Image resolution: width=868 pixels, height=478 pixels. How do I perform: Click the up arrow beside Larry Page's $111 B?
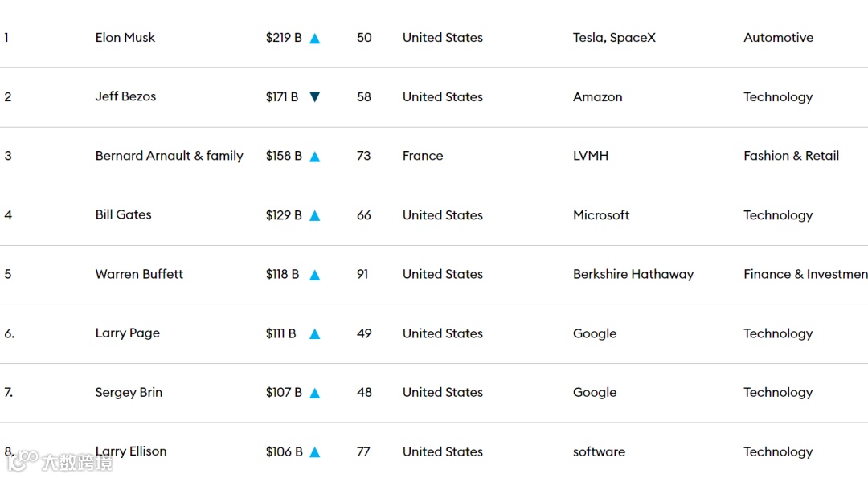[x=315, y=334]
